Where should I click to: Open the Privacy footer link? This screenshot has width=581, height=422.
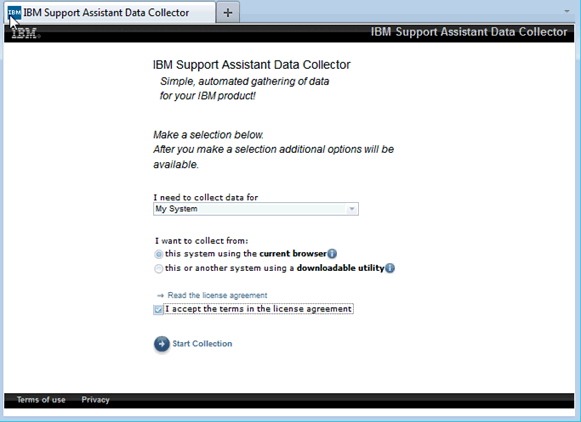click(96, 400)
